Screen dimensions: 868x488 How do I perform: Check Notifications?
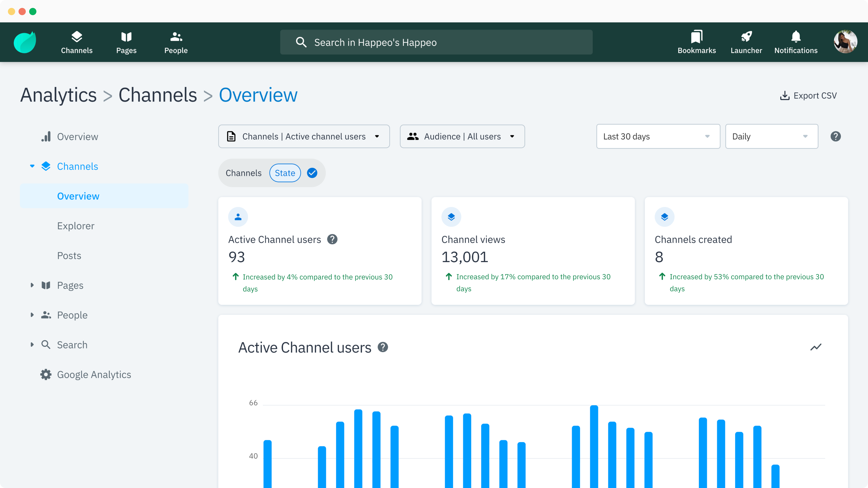pos(796,42)
